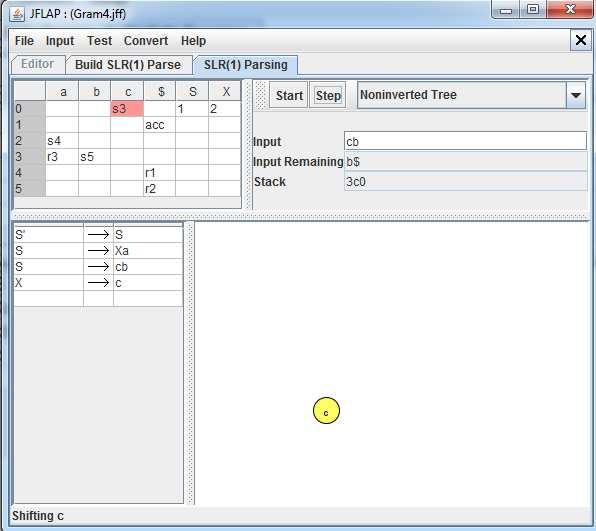Click the Input Remaining field b$
The image size is (596, 531).
click(x=465, y=162)
